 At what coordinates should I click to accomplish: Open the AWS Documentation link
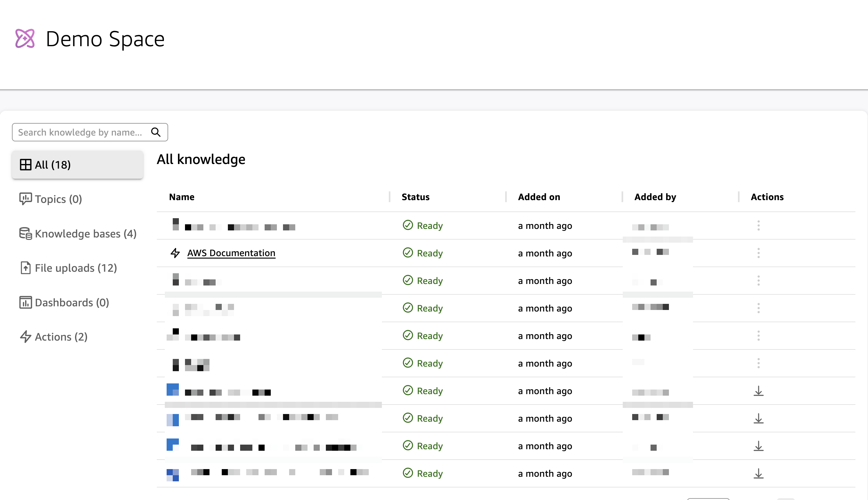231,253
